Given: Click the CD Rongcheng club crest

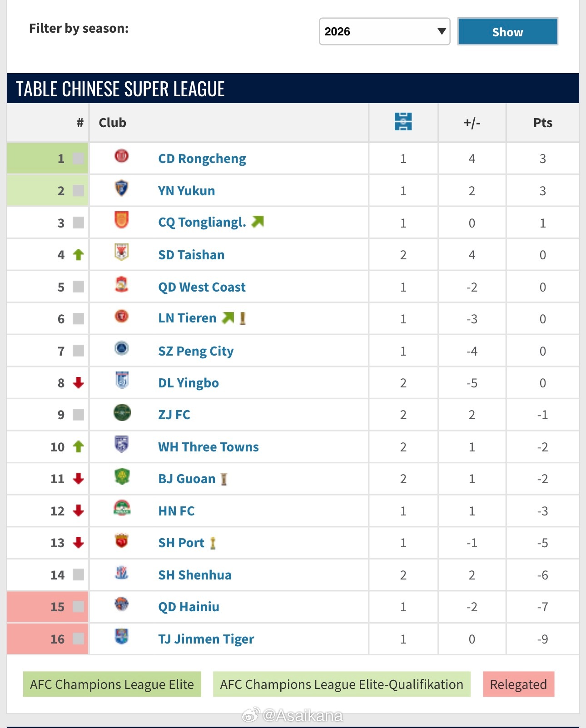Looking at the screenshot, I should pyautogui.click(x=121, y=157).
